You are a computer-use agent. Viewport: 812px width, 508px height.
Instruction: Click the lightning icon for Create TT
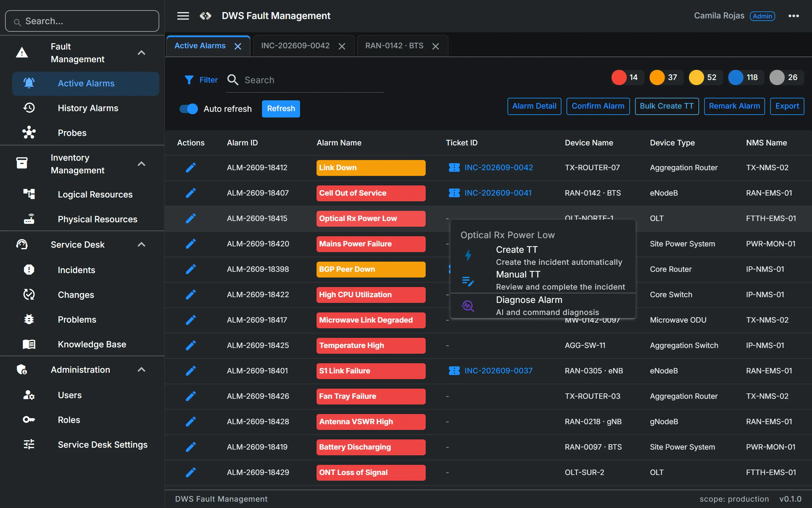pyautogui.click(x=468, y=255)
